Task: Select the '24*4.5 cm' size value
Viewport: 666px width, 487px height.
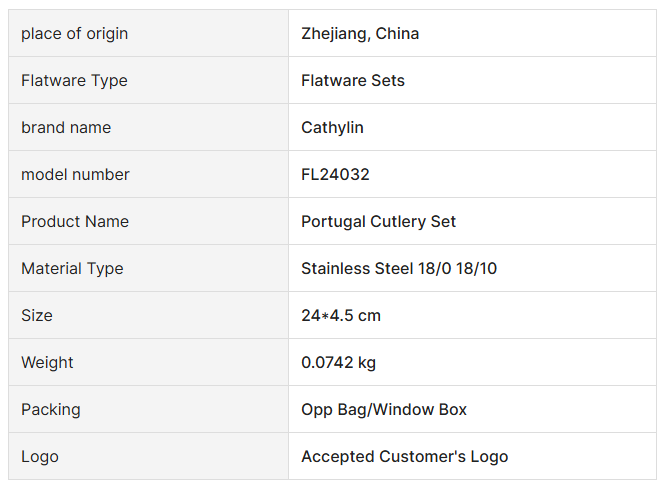Action: point(341,316)
